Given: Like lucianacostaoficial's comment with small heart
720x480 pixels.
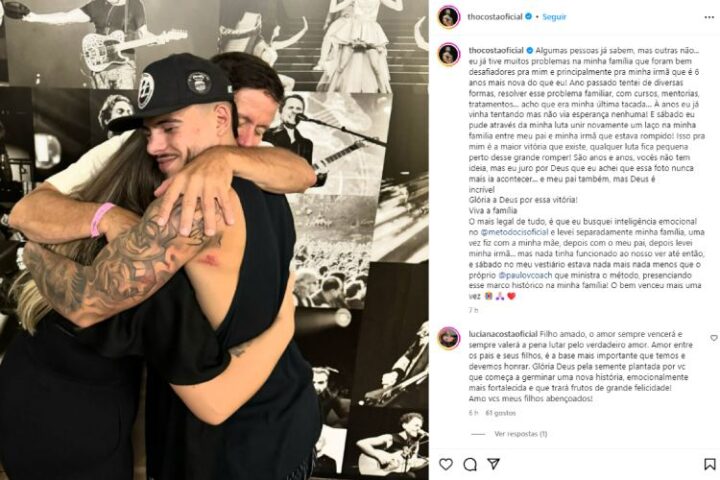Looking at the screenshot, I should coord(714,338).
